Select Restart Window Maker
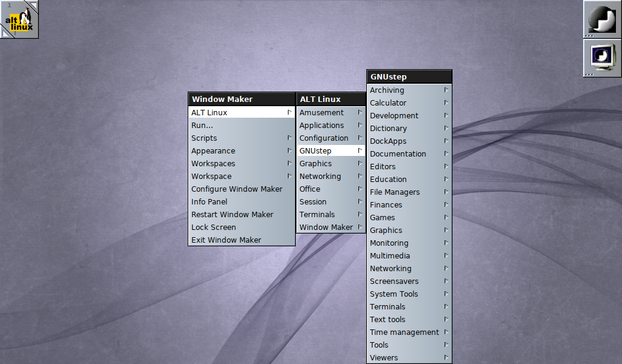Image resolution: width=622 pixels, height=364 pixels. point(242,214)
